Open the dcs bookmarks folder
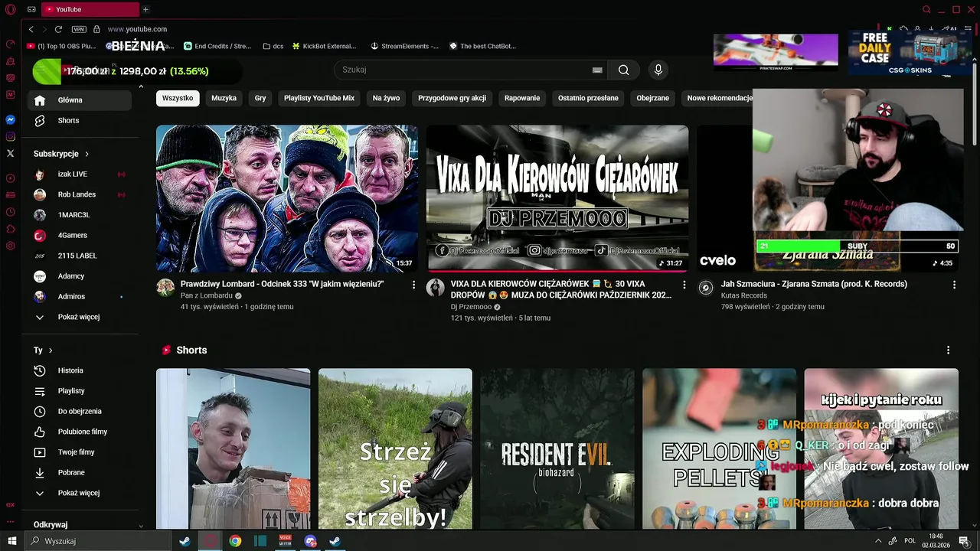980x551 pixels. pos(273,46)
